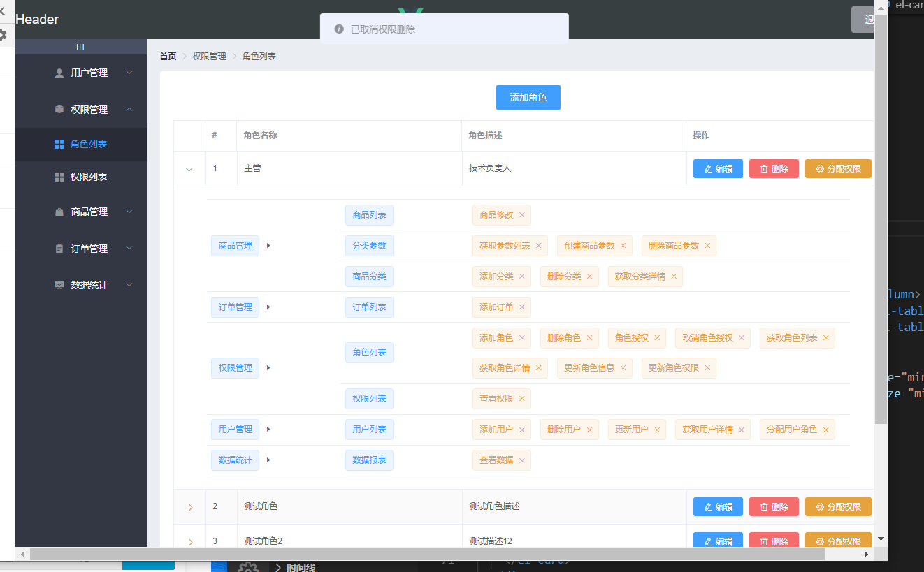The width and height of the screenshot is (924, 572).
Task: Remove the 删除分类 permission tag
Action: 589,277
